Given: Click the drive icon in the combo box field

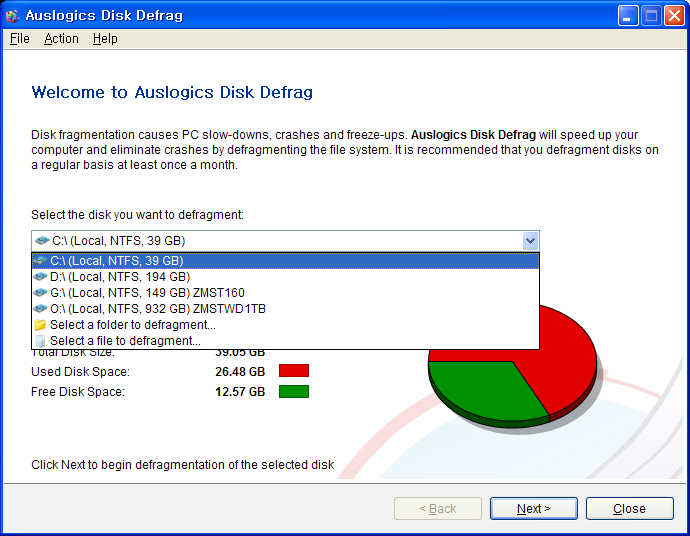Looking at the screenshot, I should [x=42, y=240].
